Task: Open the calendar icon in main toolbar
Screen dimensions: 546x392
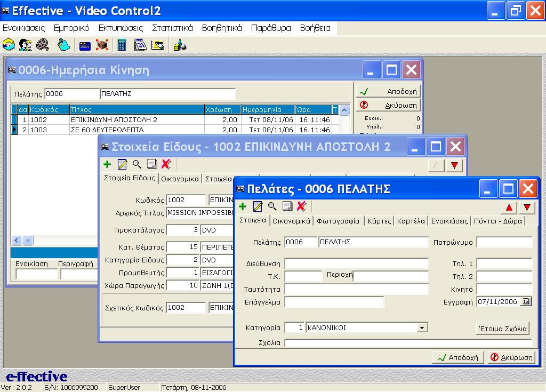Action: [x=140, y=45]
